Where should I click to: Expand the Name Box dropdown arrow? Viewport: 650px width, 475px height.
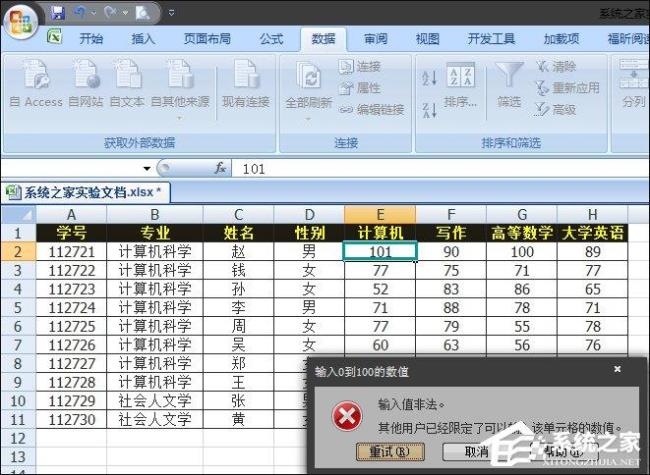click(147, 168)
